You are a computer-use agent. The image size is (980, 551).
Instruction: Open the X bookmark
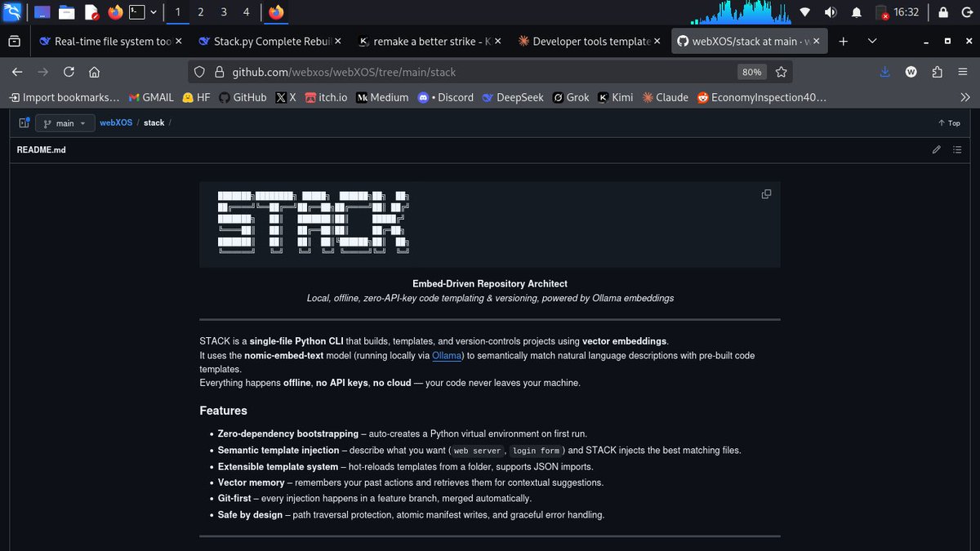click(286, 97)
